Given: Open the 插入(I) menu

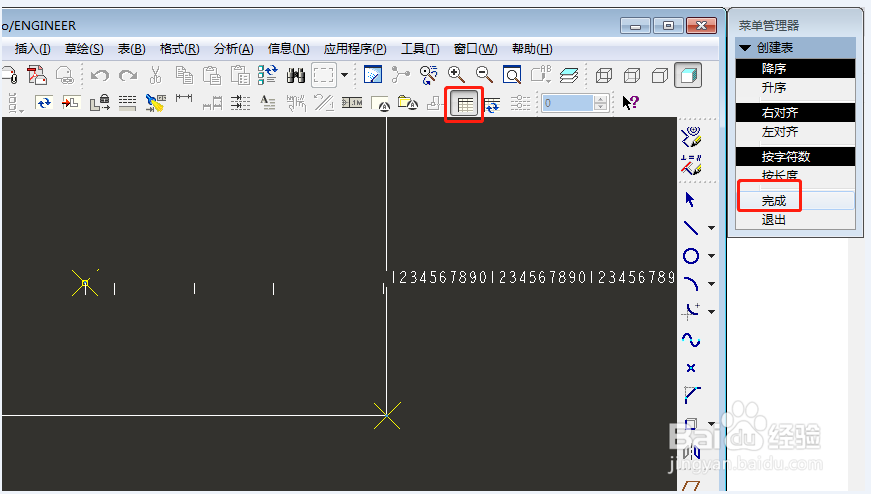Looking at the screenshot, I should pos(32,49).
